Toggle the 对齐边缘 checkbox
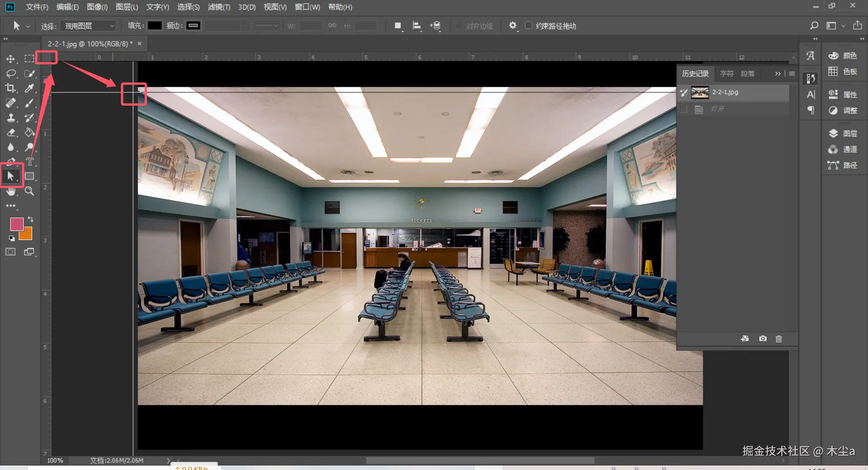The image size is (868, 470). coord(459,25)
